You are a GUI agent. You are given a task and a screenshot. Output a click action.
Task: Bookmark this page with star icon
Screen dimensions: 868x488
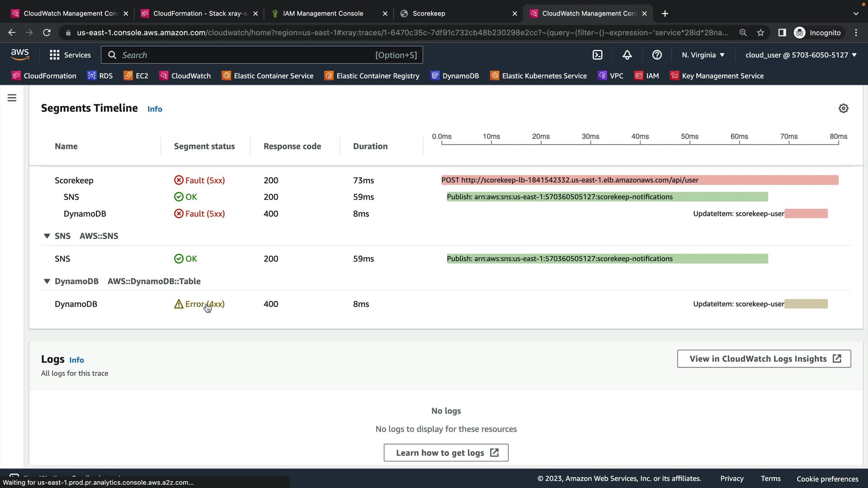tap(760, 33)
